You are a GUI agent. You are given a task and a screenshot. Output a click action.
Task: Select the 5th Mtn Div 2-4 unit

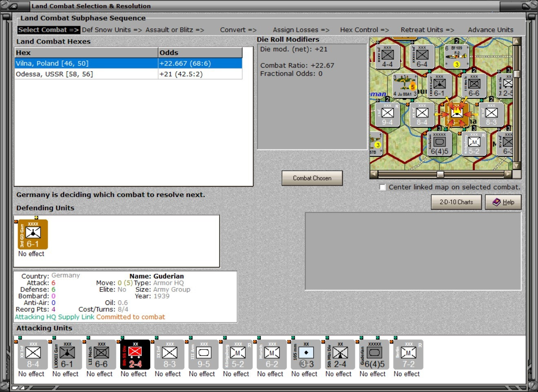click(x=340, y=354)
